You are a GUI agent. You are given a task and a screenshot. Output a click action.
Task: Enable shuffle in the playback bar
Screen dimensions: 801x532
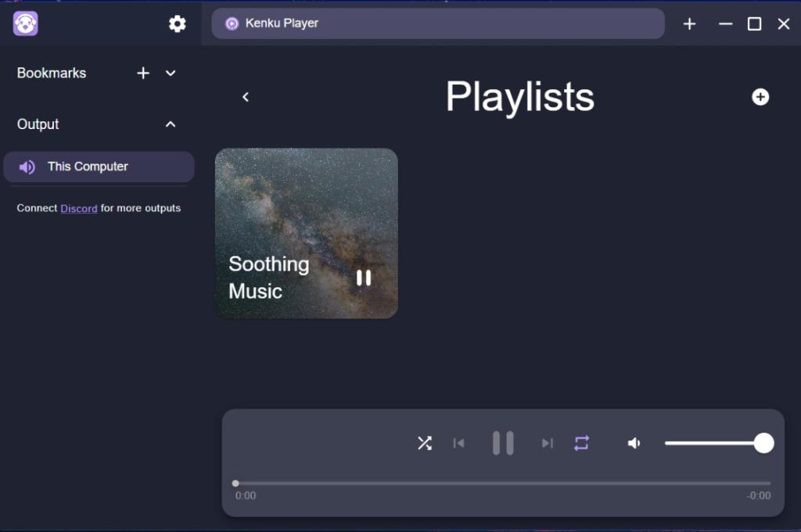point(425,443)
